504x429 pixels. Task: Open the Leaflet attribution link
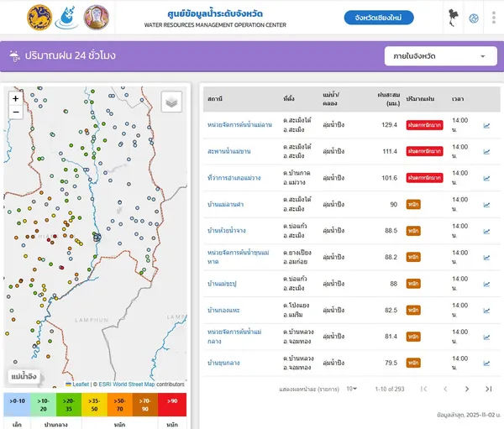(x=80, y=385)
